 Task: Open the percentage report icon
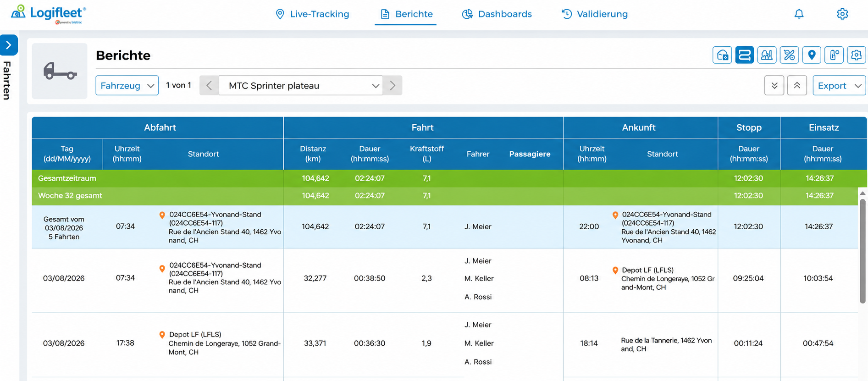789,55
